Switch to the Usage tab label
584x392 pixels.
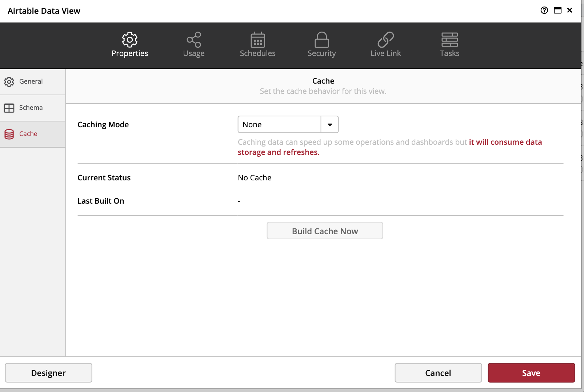click(194, 53)
